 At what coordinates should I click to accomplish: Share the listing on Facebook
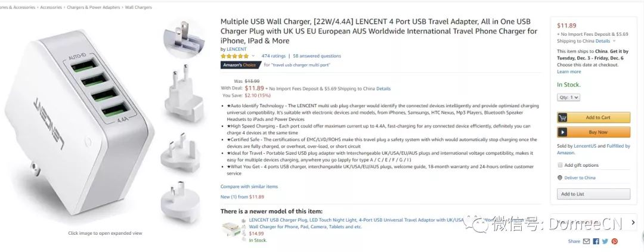pyautogui.click(x=596, y=241)
